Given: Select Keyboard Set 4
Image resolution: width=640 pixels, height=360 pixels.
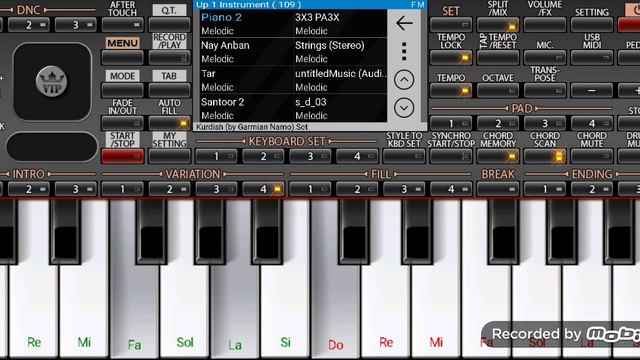Looking at the screenshot, I should coord(357,156).
